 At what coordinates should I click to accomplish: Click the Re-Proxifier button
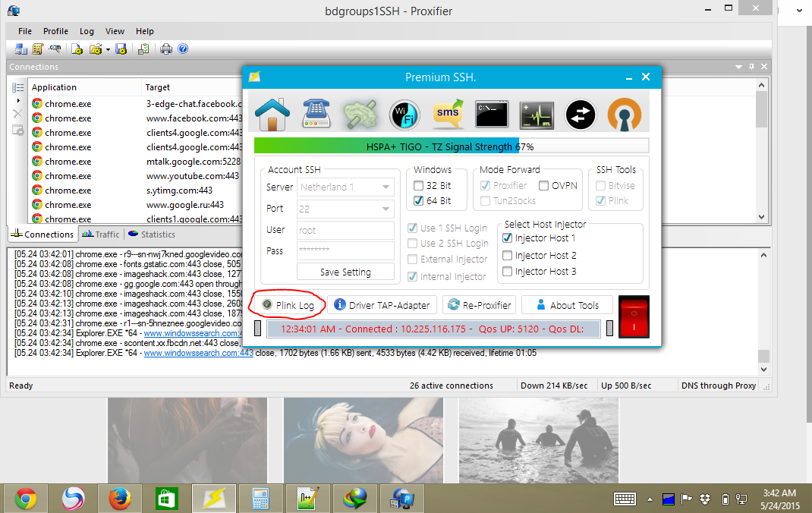point(480,305)
